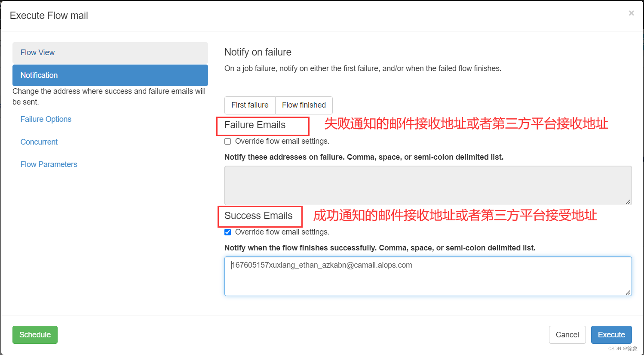Click the Notify on failure heading
Viewport: 644px width, 355px height.
click(258, 52)
